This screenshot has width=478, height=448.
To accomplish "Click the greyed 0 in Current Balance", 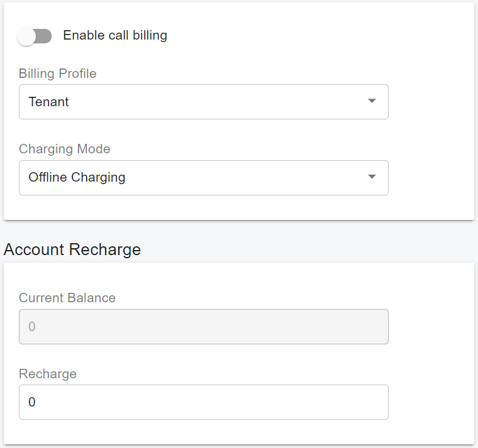I will pyautogui.click(x=32, y=327).
